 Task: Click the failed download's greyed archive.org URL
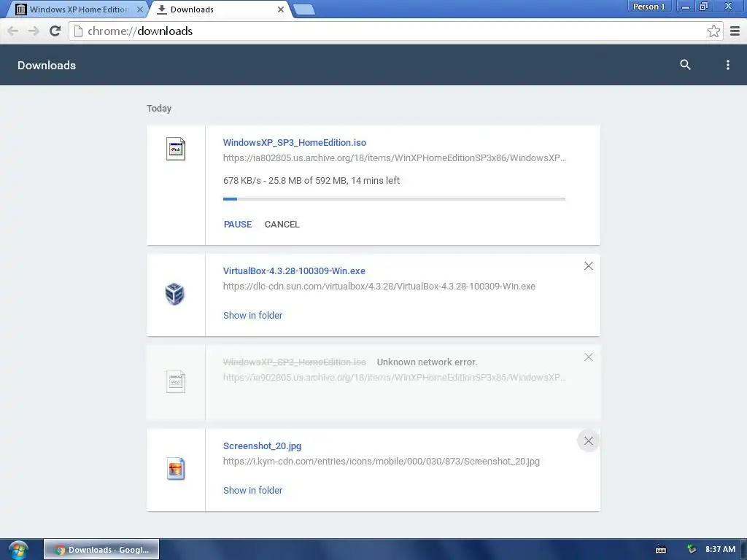395,378
